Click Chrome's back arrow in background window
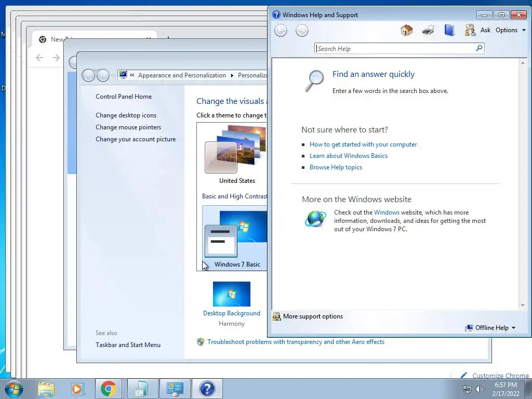The width and height of the screenshot is (532, 399). tap(39, 58)
